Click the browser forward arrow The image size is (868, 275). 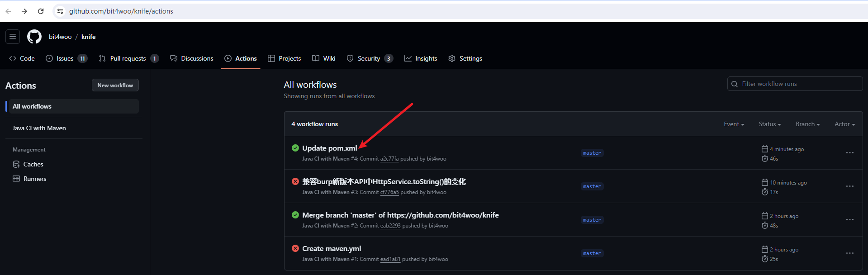pos(24,11)
